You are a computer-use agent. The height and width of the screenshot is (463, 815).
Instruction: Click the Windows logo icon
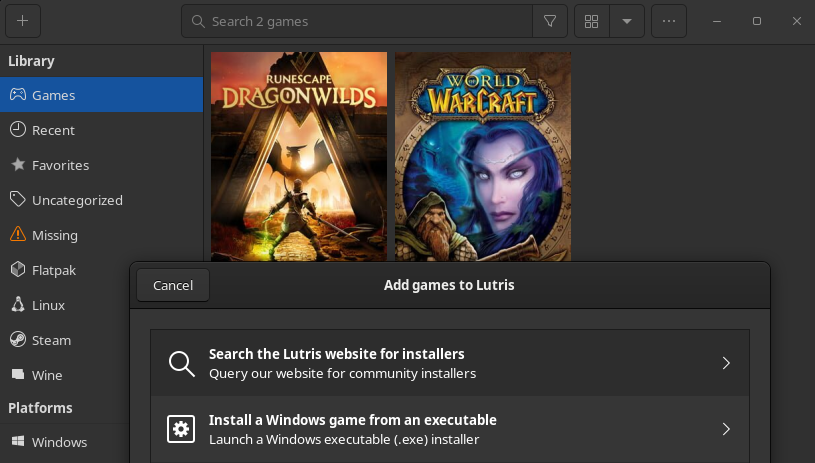18,441
